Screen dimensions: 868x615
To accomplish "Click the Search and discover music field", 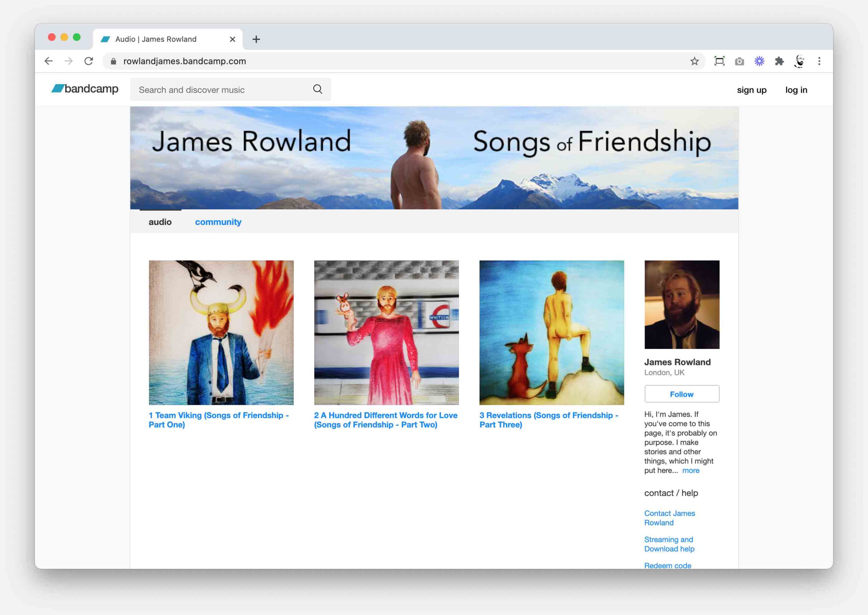I will (x=230, y=89).
